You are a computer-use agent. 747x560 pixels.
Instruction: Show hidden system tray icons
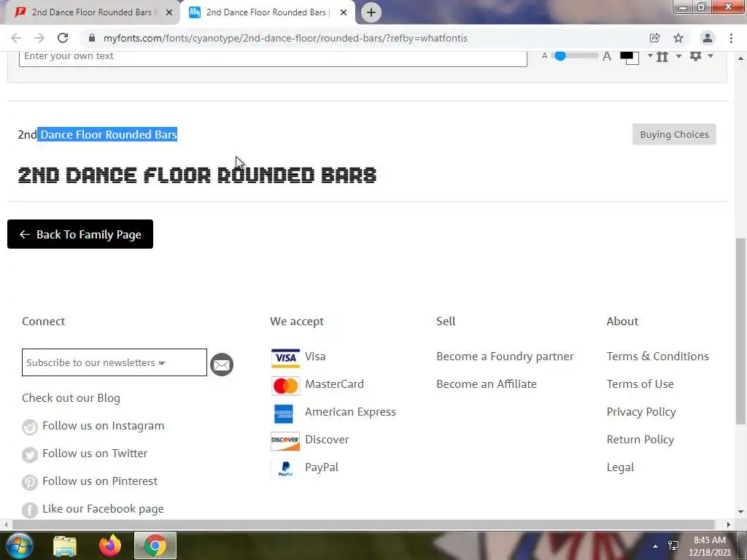point(656,546)
